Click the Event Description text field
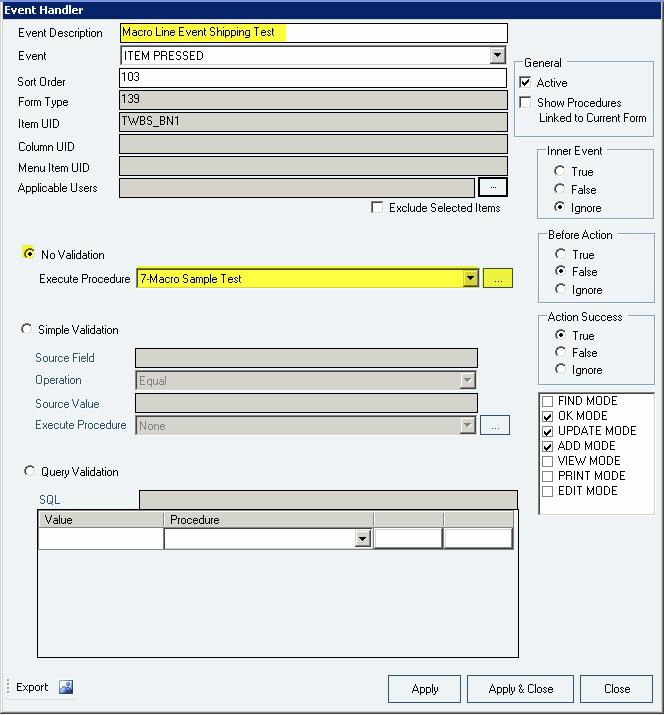The width and height of the screenshot is (664, 715). (x=314, y=33)
